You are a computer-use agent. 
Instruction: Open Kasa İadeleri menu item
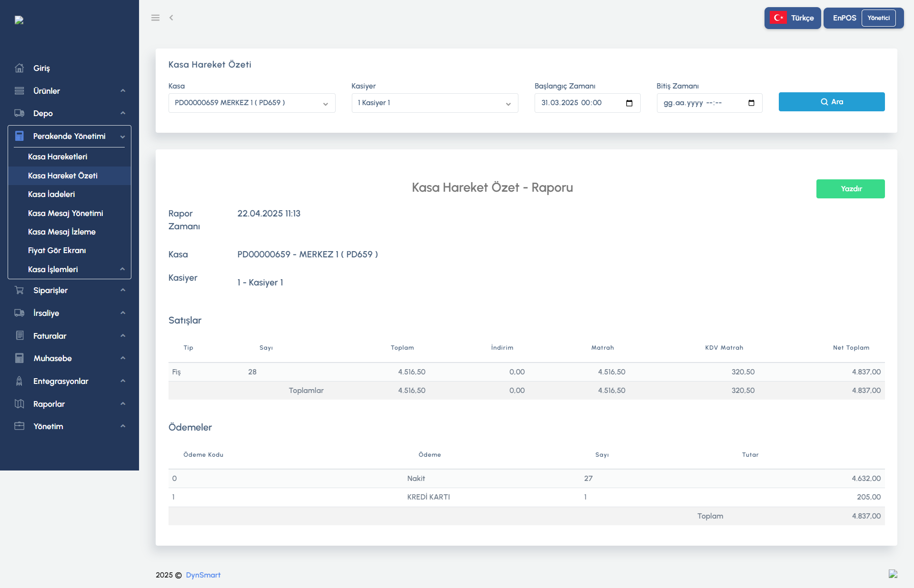click(51, 194)
